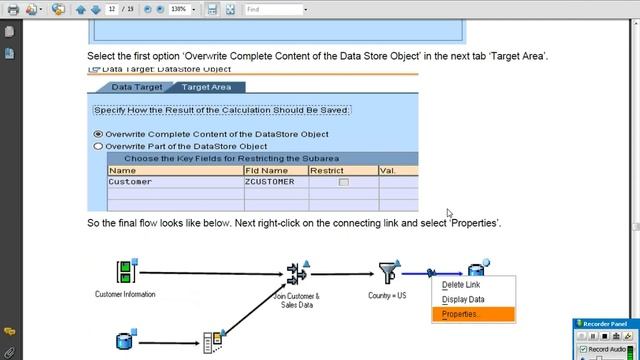Click the Join Customer & Sales Data node
The height and width of the screenshot is (360, 640).
click(x=298, y=273)
